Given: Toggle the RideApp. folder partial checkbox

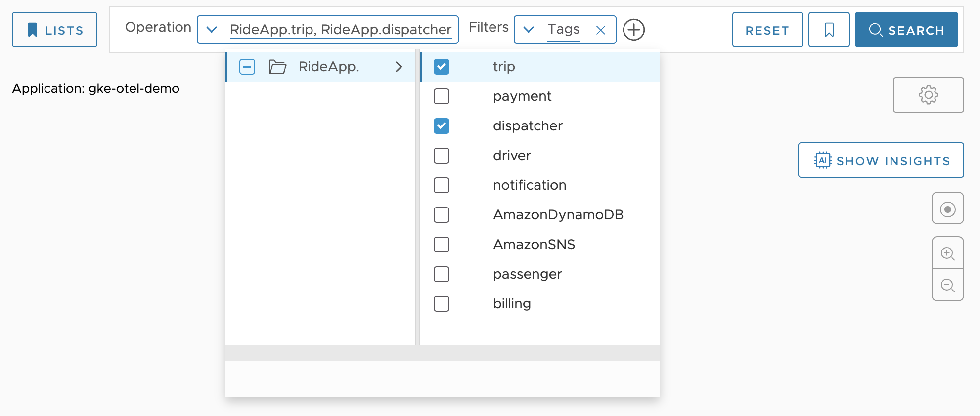Looking at the screenshot, I should (x=247, y=66).
